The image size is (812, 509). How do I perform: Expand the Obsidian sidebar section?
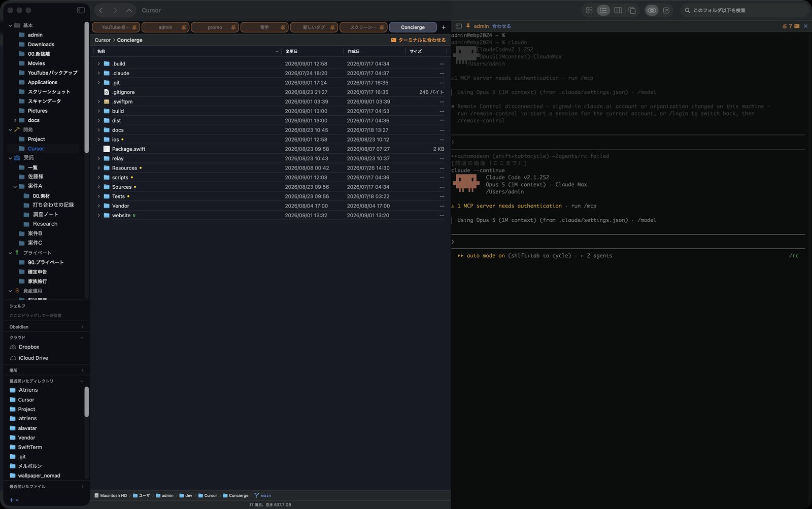coord(82,327)
